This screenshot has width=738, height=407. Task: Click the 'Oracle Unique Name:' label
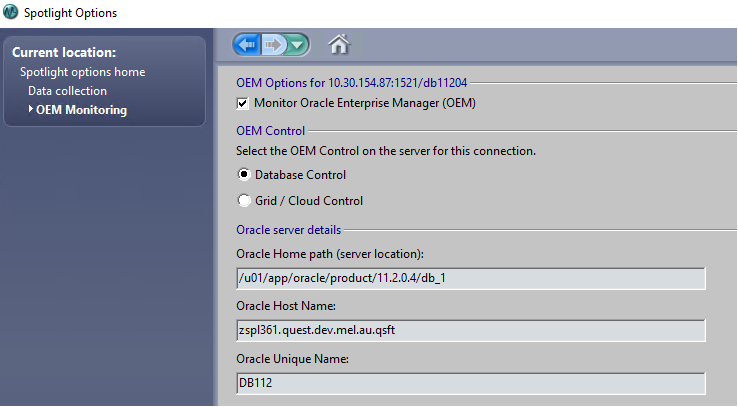[x=292, y=359]
